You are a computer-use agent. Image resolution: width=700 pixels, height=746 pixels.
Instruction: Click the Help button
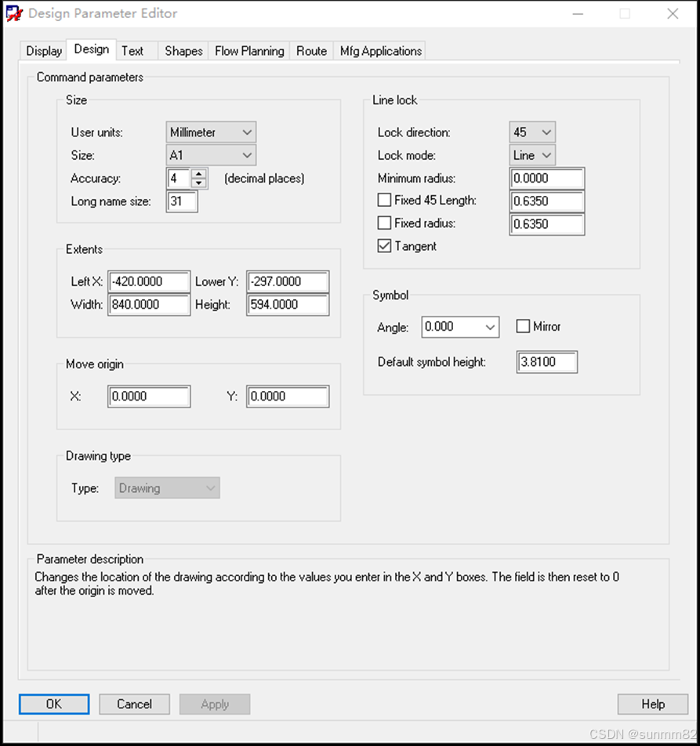tap(652, 704)
